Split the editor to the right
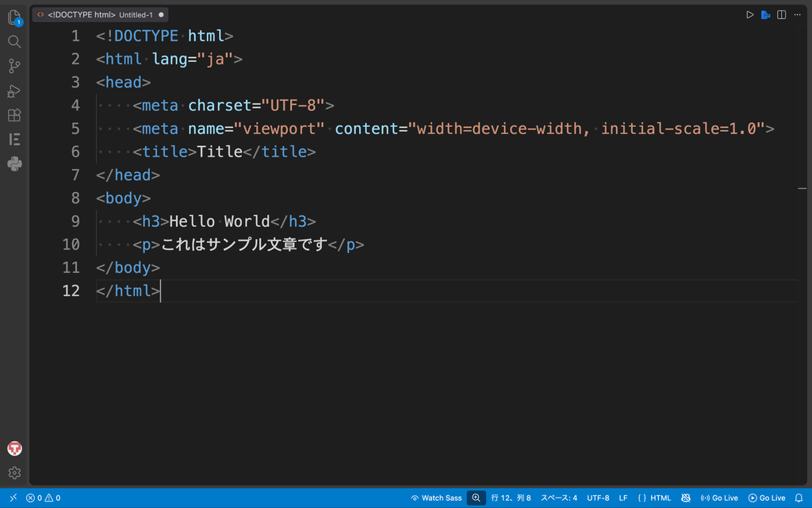 pos(781,15)
